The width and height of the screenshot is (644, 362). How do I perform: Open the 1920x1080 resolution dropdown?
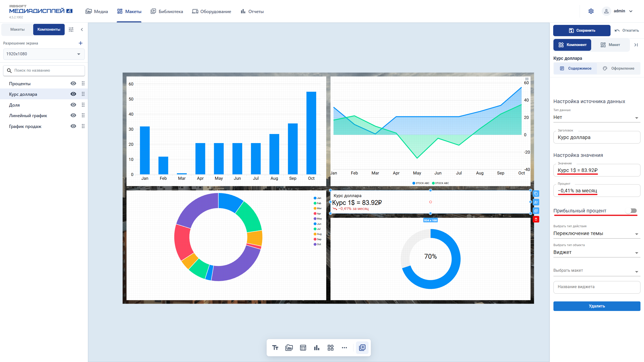point(44,54)
